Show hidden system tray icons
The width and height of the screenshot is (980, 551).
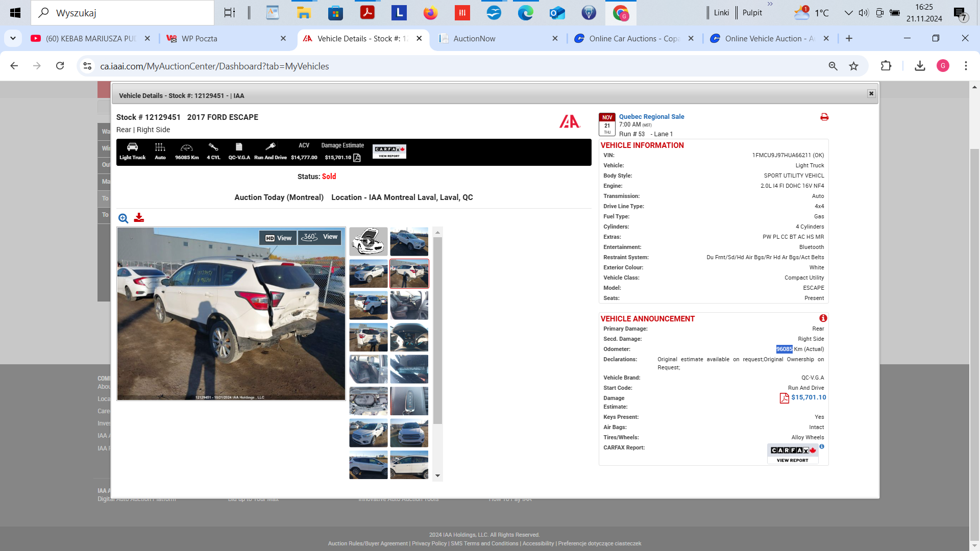coord(848,13)
